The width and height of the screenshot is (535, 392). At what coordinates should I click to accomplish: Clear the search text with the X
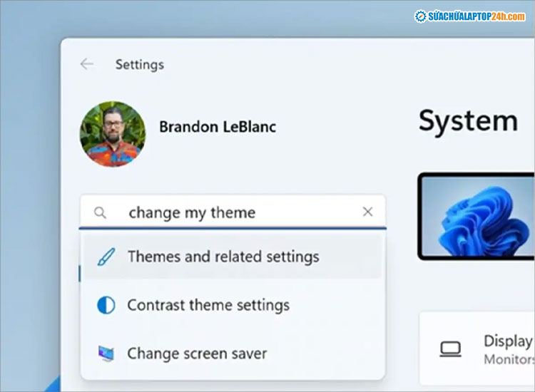point(367,212)
